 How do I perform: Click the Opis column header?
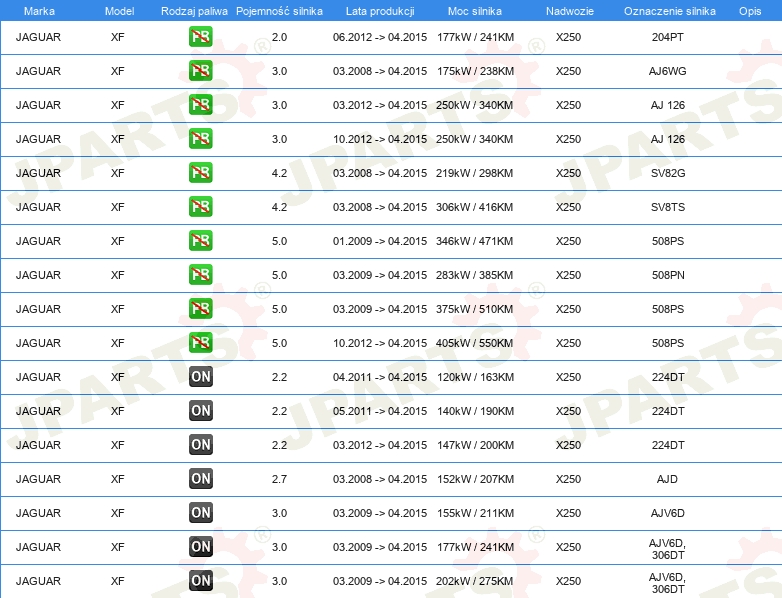(750, 11)
